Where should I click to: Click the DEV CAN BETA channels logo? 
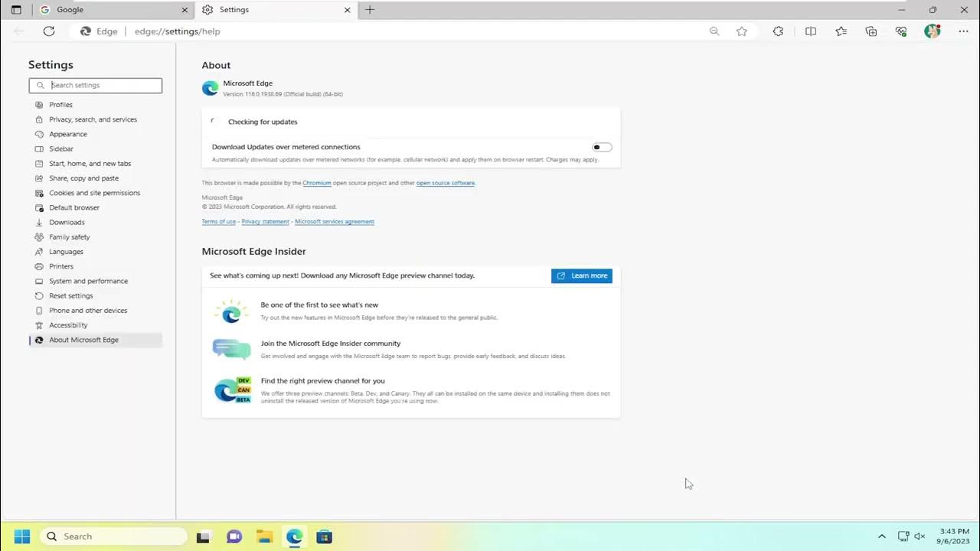click(x=232, y=390)
